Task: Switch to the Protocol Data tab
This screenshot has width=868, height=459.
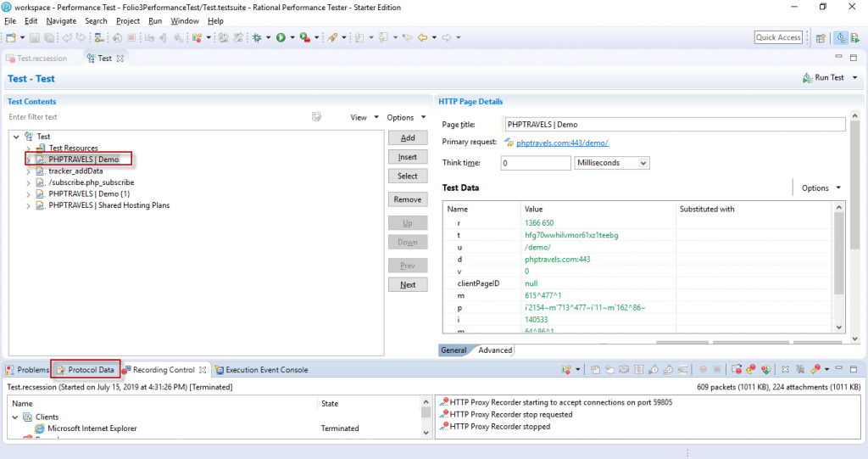Action: click(x=91, y=370)
